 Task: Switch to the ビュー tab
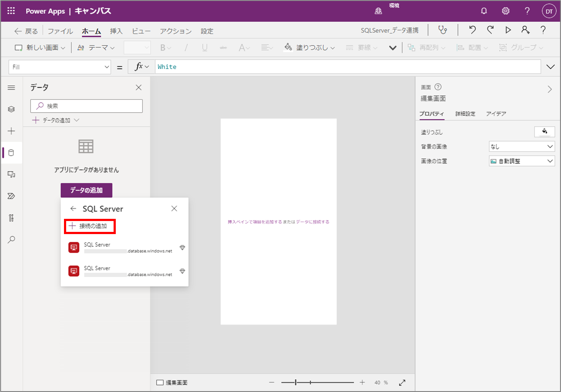coord(141,31)
